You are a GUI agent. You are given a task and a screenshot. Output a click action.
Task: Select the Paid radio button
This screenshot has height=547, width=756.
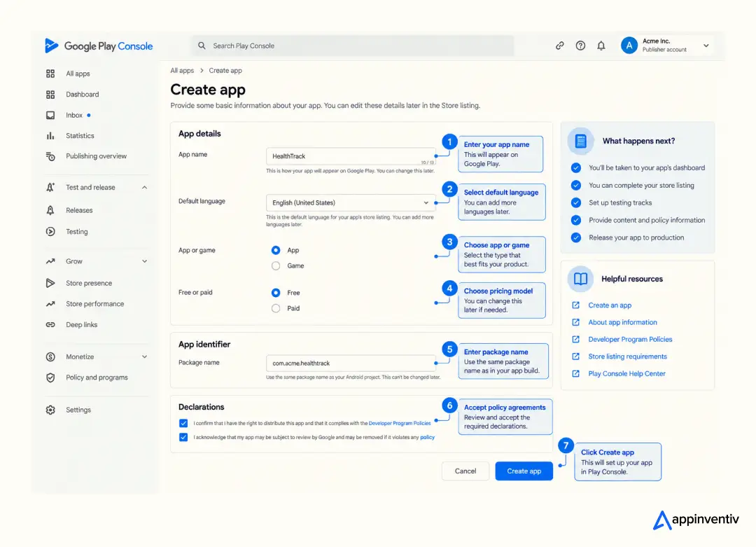click(276, 308)
